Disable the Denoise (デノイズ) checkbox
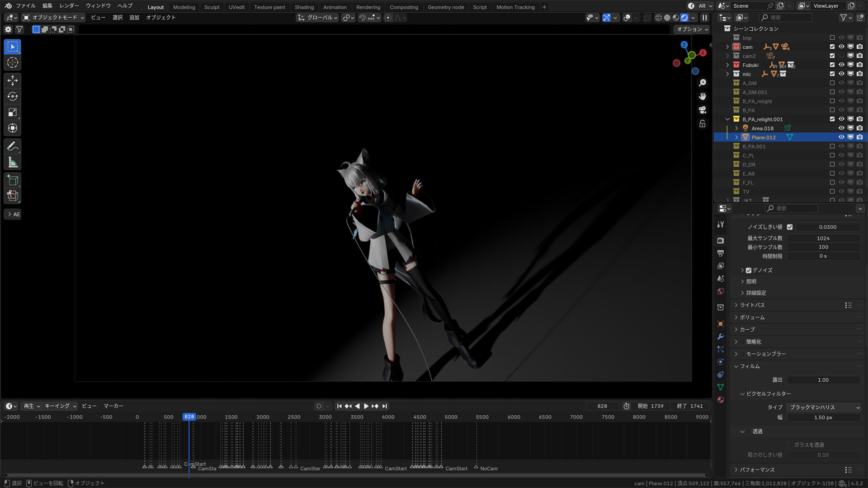Viewport: 868px width, 488px height. 749,271
